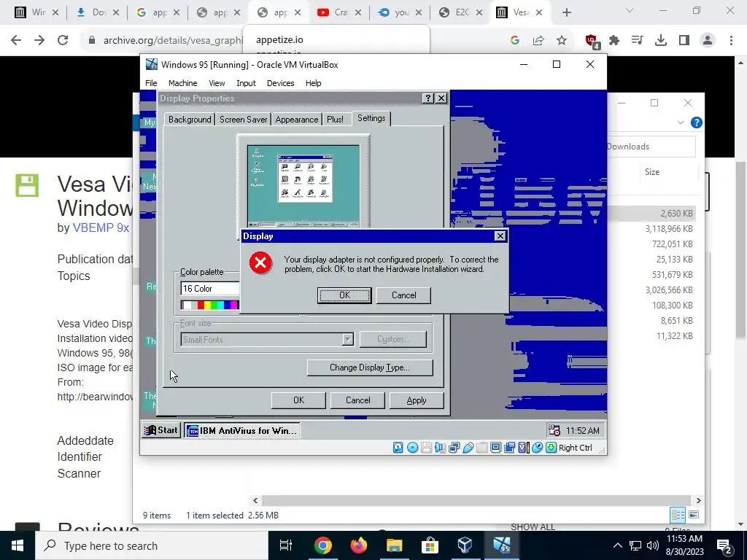Click the VirtualBox floppy drive status icon
747x560 pixels.
[x=426, y=448]
